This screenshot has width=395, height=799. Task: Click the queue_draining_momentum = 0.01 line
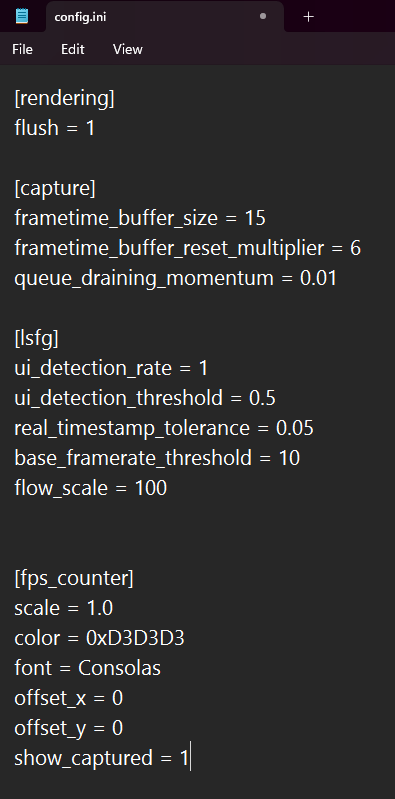pyautogui.click(x=176, y=278)
